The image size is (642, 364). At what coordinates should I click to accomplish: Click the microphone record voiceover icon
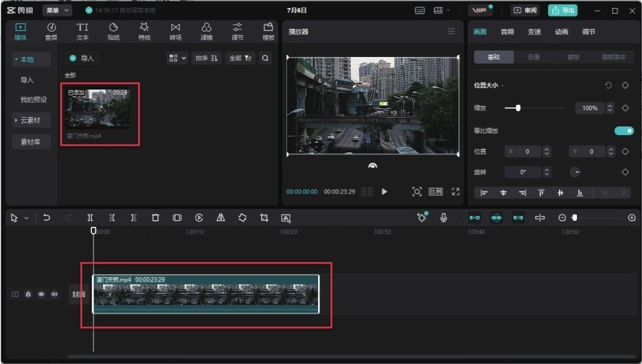443,217
